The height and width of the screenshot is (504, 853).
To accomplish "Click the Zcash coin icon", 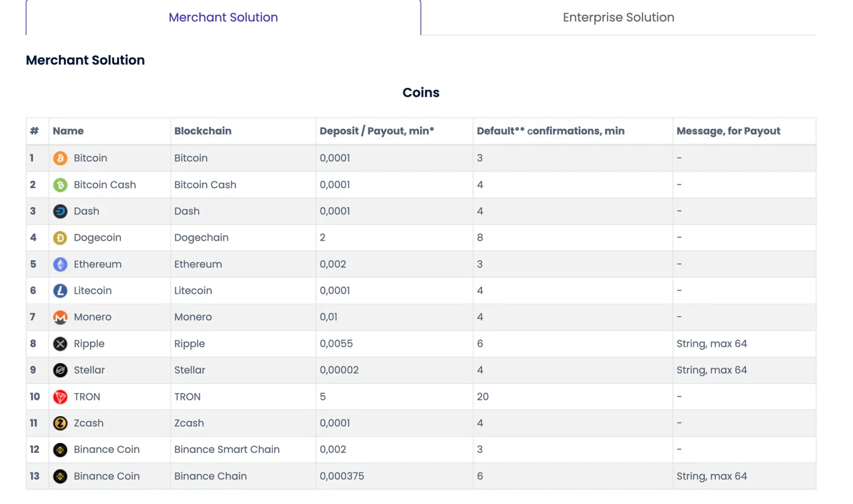I will 60,423.
